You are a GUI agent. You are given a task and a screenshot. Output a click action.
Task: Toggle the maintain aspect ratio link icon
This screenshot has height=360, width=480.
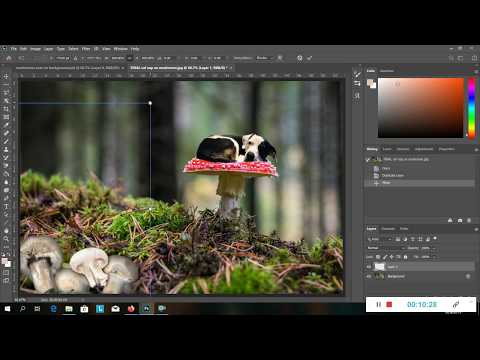tap(130, 58)
